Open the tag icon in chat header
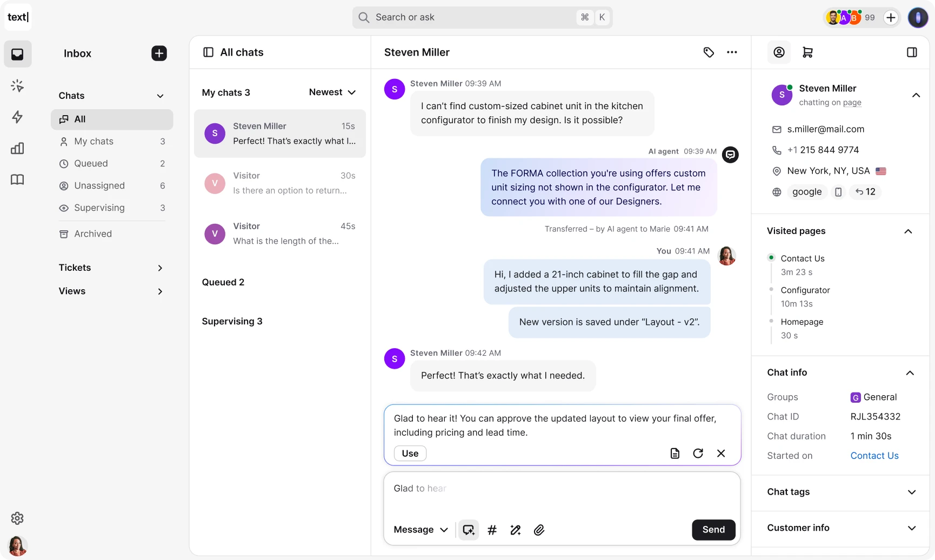Viewport: 935px width, 560px height. pos(709,52)
